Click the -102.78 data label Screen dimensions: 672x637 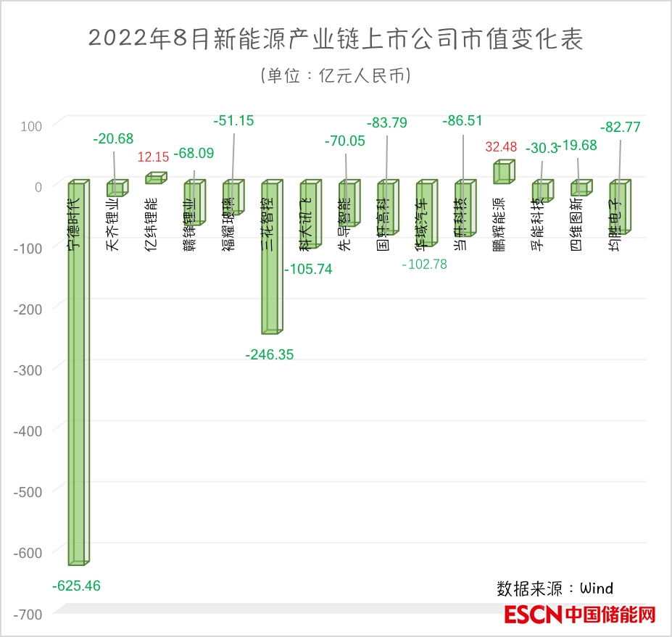coord(424,265)
